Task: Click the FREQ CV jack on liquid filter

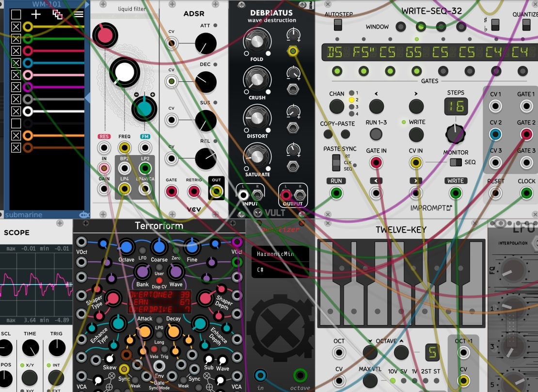Action: click(x=125, y=148)
